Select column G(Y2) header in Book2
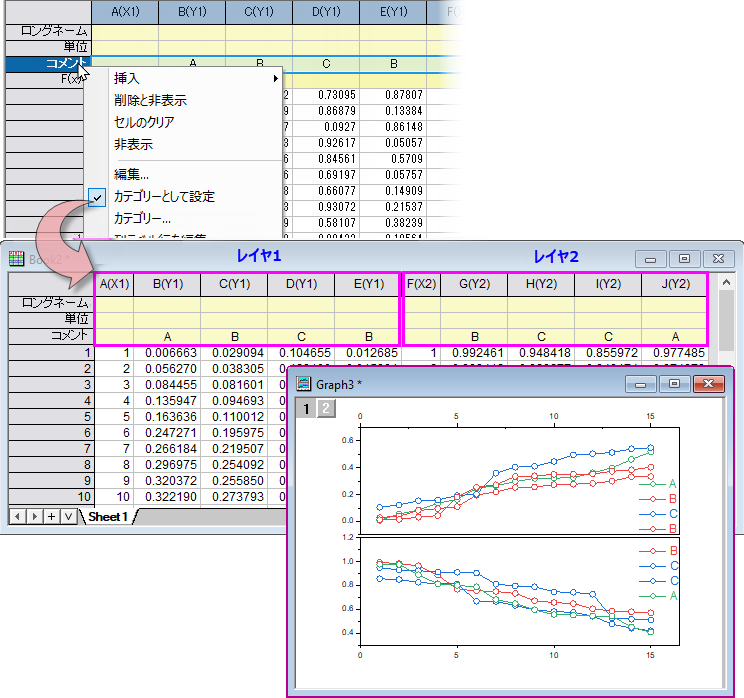 coord(474,284)
